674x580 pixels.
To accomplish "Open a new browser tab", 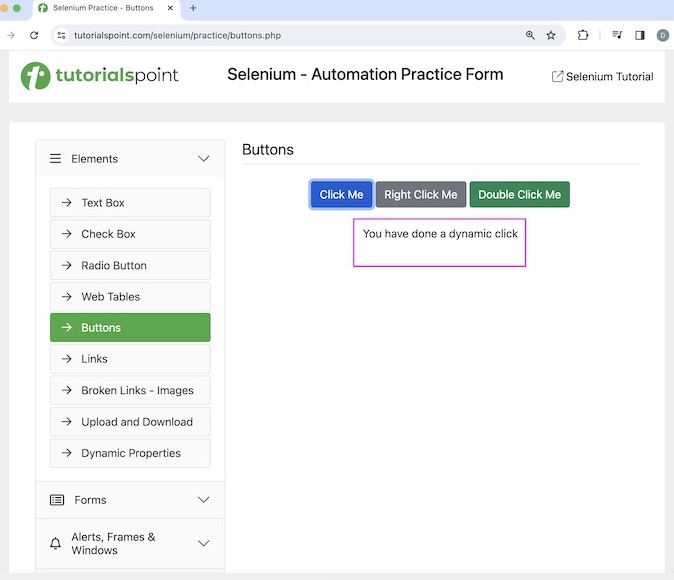I will tap(193, 8).
